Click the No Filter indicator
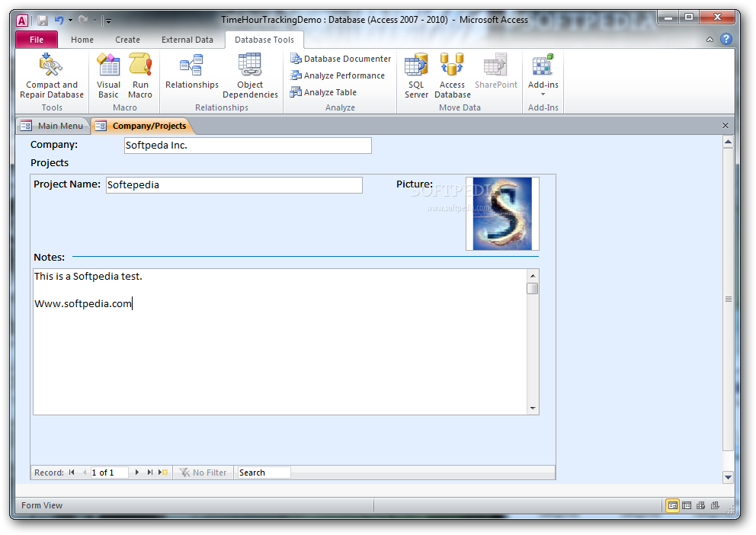 203,473
